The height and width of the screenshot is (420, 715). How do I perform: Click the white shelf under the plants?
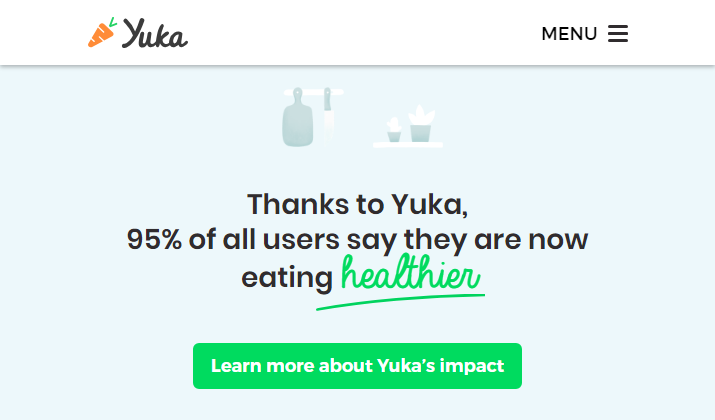pos(408,145)
